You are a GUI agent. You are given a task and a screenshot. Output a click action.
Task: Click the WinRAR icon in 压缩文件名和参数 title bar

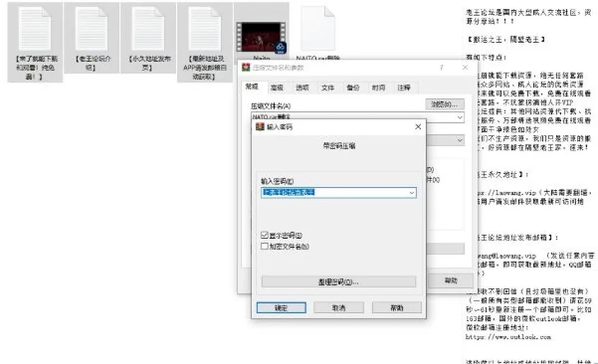coord(246,67)
